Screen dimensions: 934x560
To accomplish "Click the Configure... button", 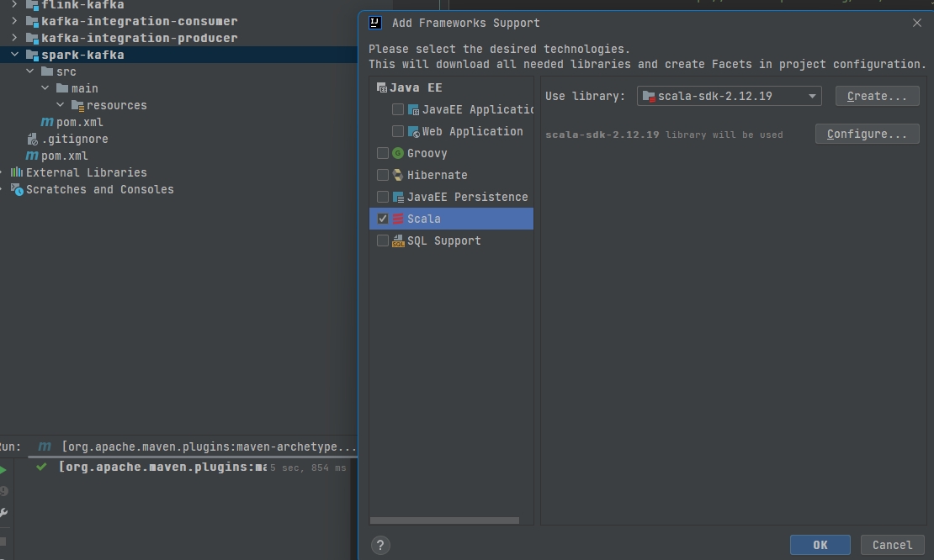I will point(867,135).
